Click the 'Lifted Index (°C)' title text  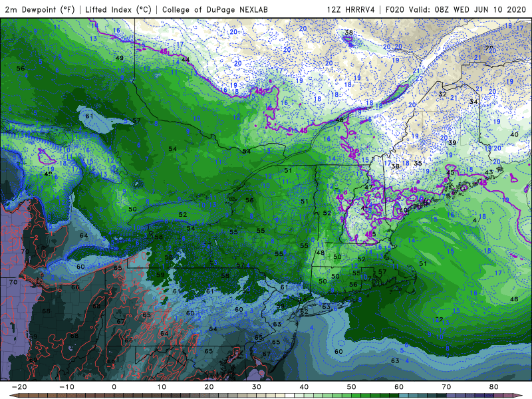click(118, 9)
